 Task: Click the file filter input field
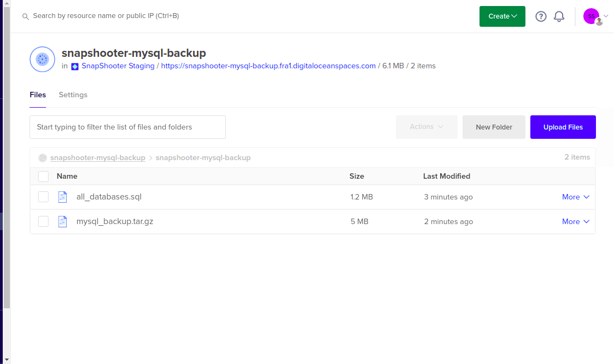(127, 127)
